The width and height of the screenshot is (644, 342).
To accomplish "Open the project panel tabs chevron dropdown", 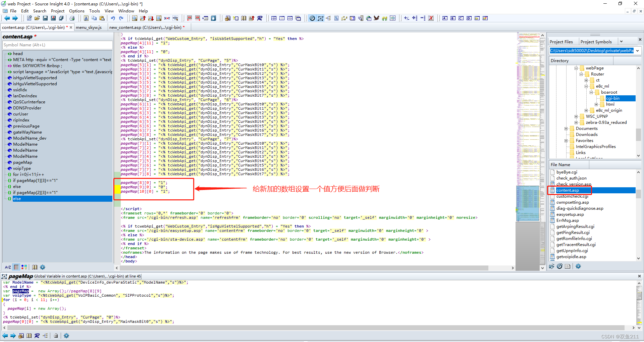I will point(621,42).
